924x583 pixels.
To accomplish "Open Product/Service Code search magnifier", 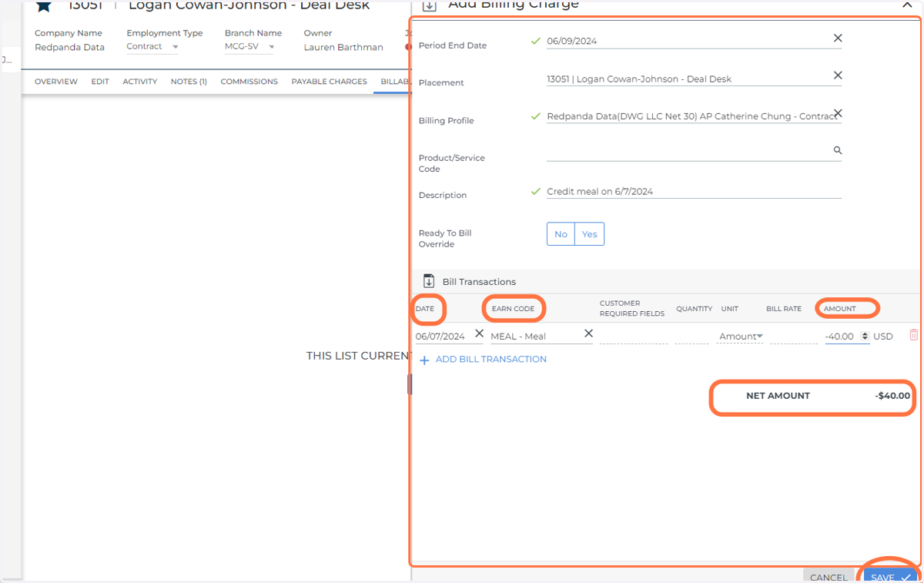I will 838,151.
